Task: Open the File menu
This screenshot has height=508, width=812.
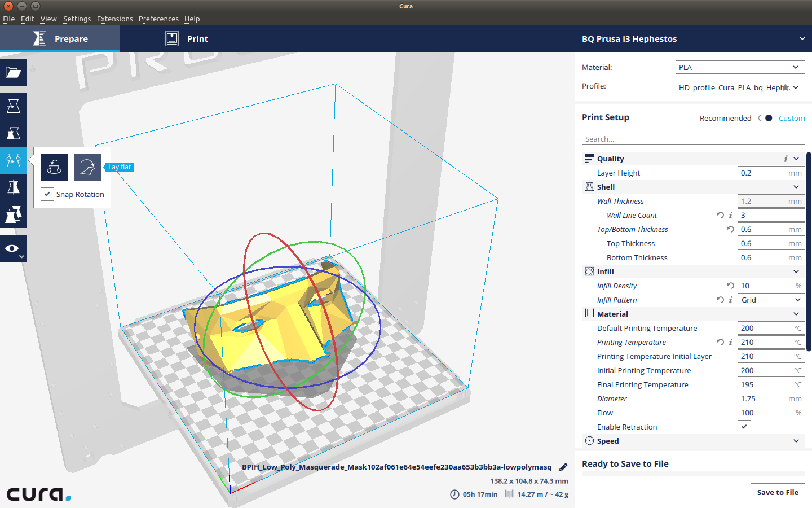Action: pyautogui.click(x=9, y=19)
